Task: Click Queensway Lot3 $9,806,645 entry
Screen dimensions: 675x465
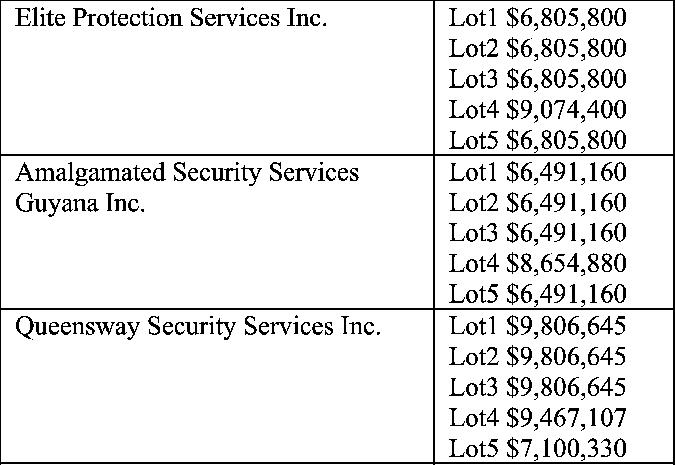Action: point(537,387)
